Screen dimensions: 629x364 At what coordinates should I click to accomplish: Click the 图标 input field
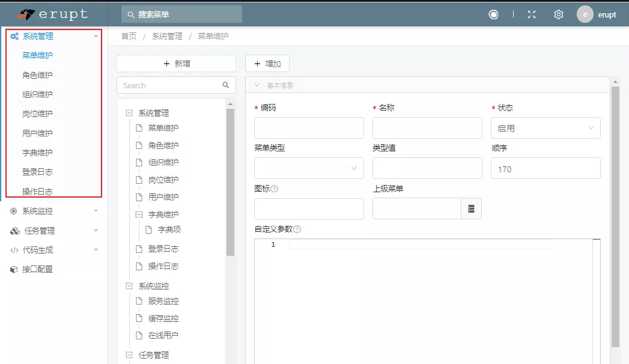pyautogui.click(x=309, y=209)
